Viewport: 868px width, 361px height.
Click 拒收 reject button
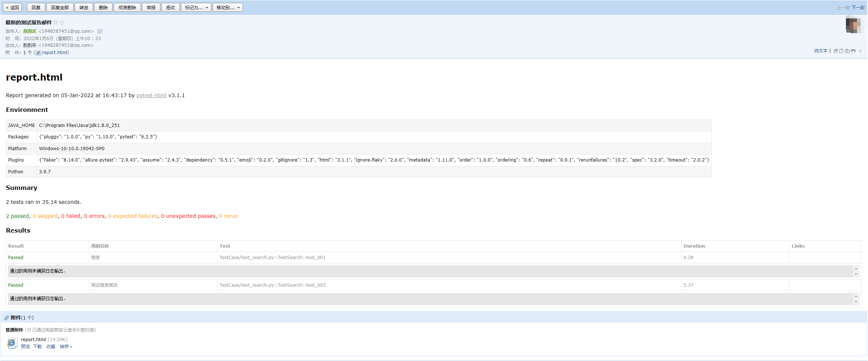coord(171,7)
